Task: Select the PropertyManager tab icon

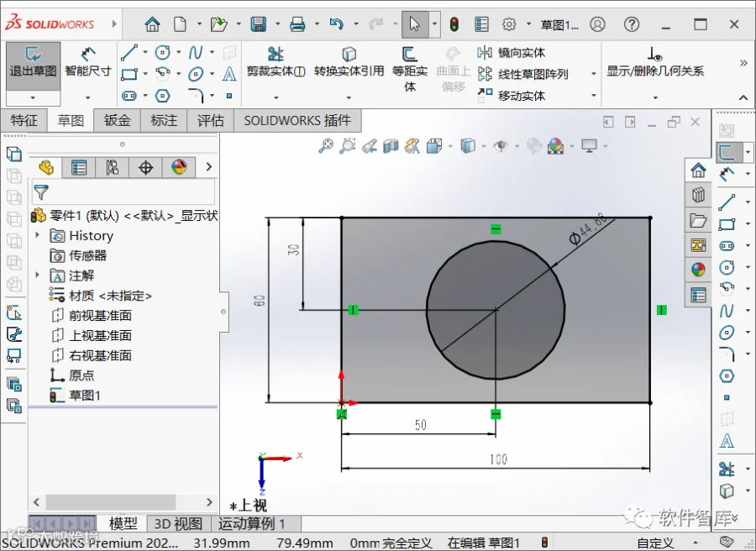Action: [79, 167]
